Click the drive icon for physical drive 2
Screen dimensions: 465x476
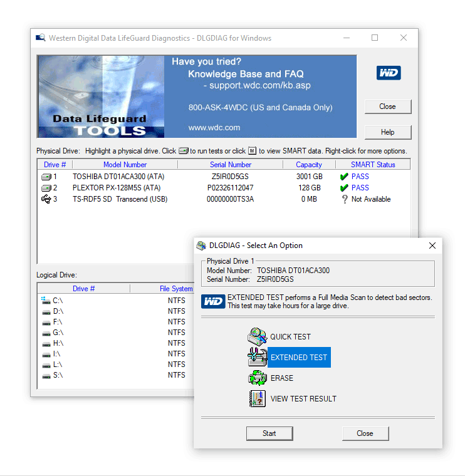(x=46, y=188)
